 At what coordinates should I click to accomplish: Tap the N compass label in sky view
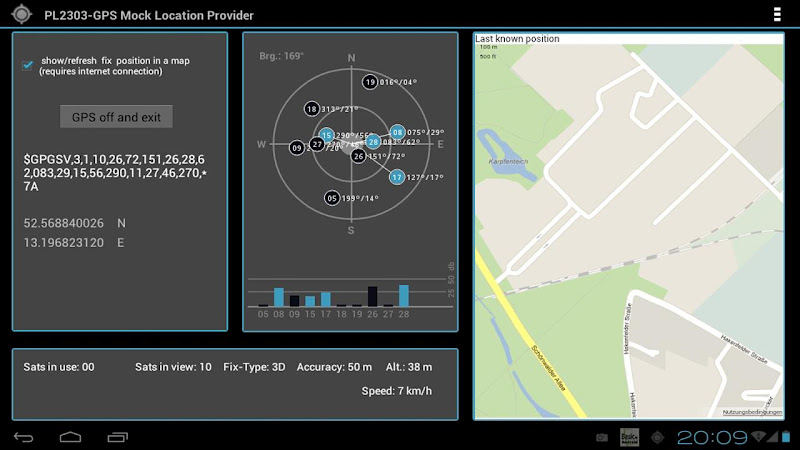(x=351, y=58)
